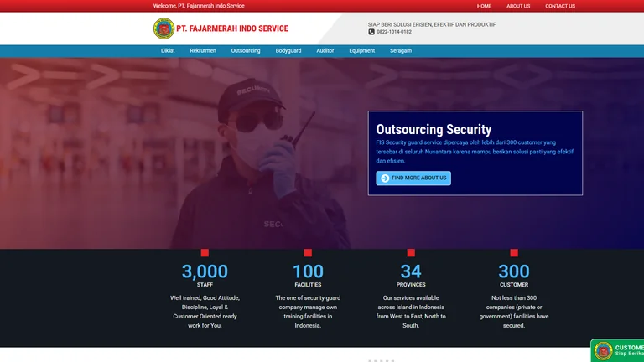Click the FIS Security guard service description
Screen dimensions: 644x362
(x=475, y=152)
